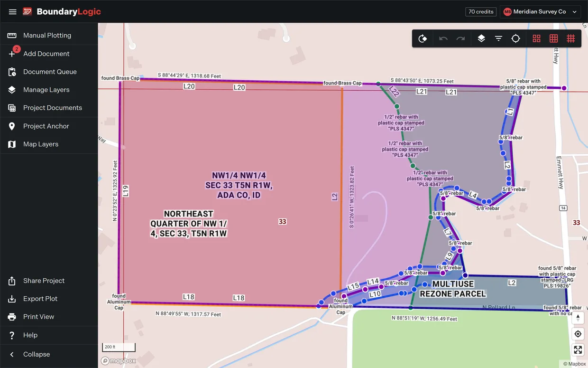Click the Export Plot label
The height and width of the screenshot is (368, 588).
click(x=40, y=299)
